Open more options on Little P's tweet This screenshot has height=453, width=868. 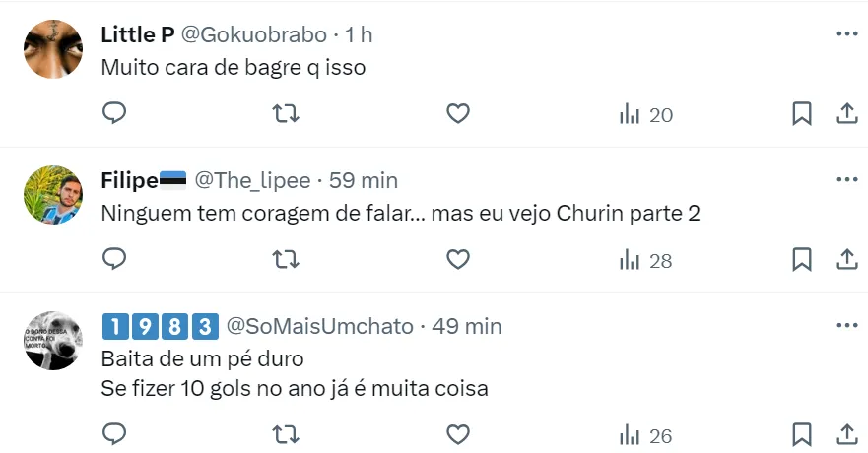pyautogui.click(x=846, y=33)
